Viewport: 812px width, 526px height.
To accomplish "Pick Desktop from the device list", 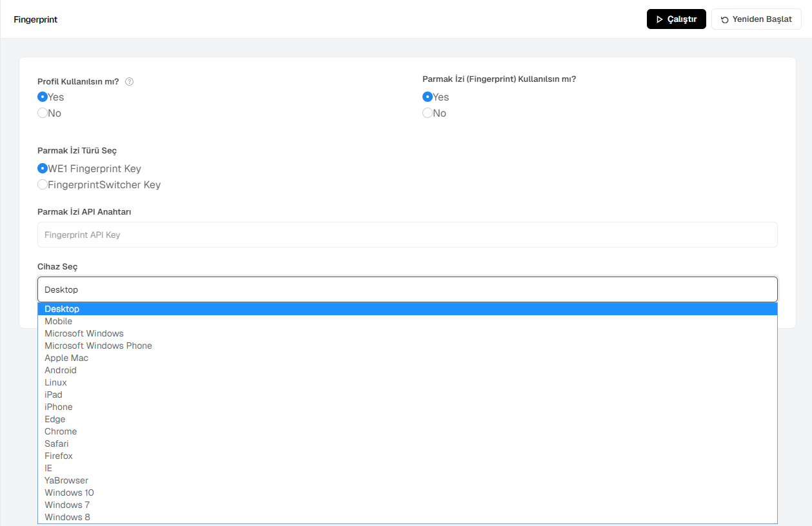I will (x=408, y=309).
